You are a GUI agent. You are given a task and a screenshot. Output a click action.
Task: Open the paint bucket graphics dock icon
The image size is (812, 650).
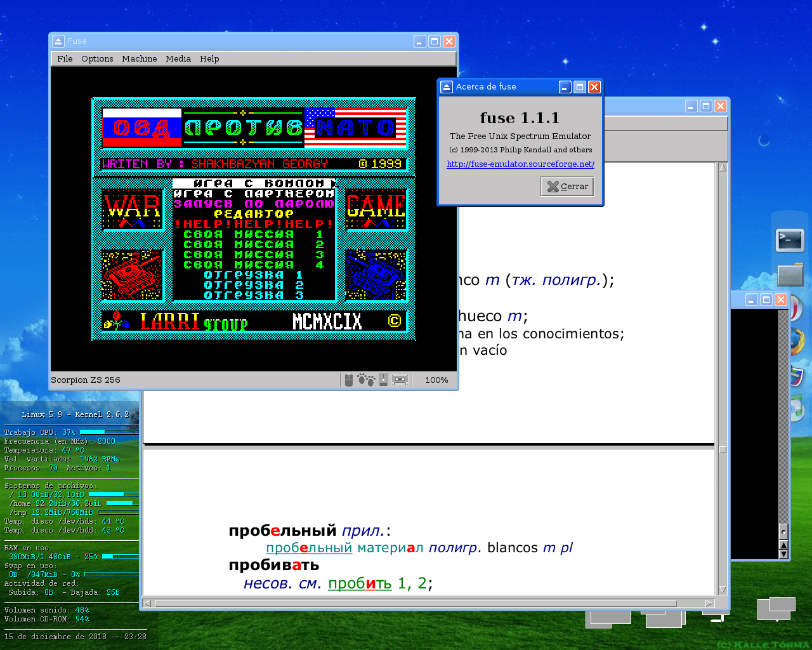[798, 376]
